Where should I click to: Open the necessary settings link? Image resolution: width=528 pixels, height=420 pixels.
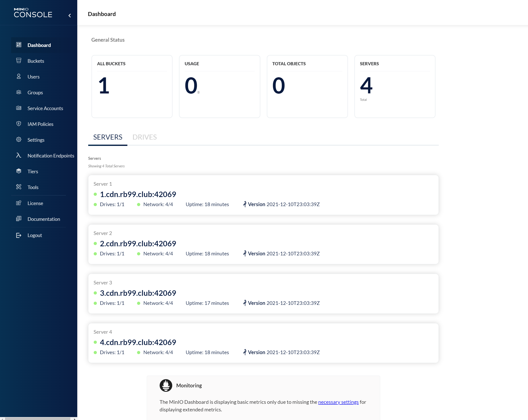338,402
